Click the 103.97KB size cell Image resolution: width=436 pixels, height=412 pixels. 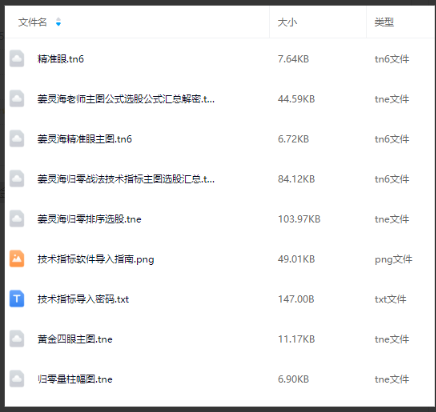299,219
